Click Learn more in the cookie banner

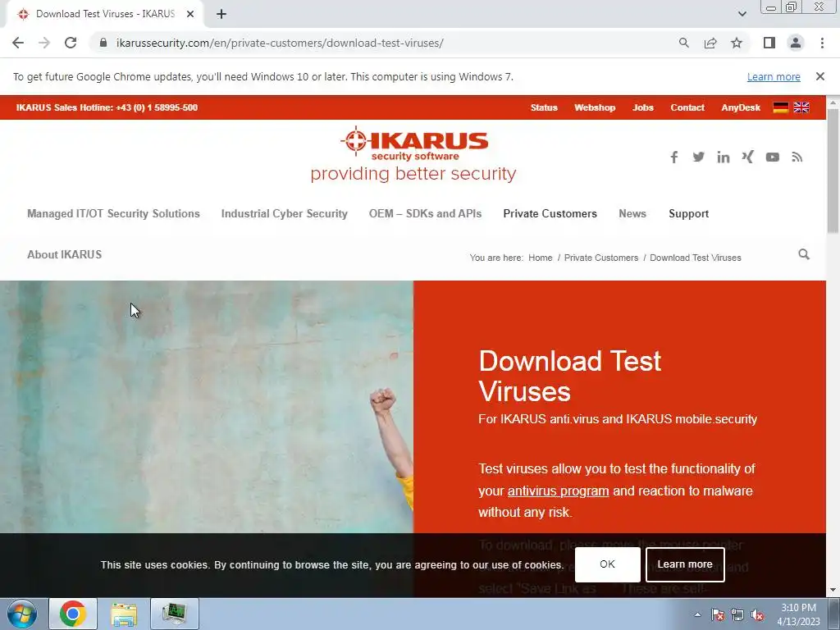(x=685, y=564)
